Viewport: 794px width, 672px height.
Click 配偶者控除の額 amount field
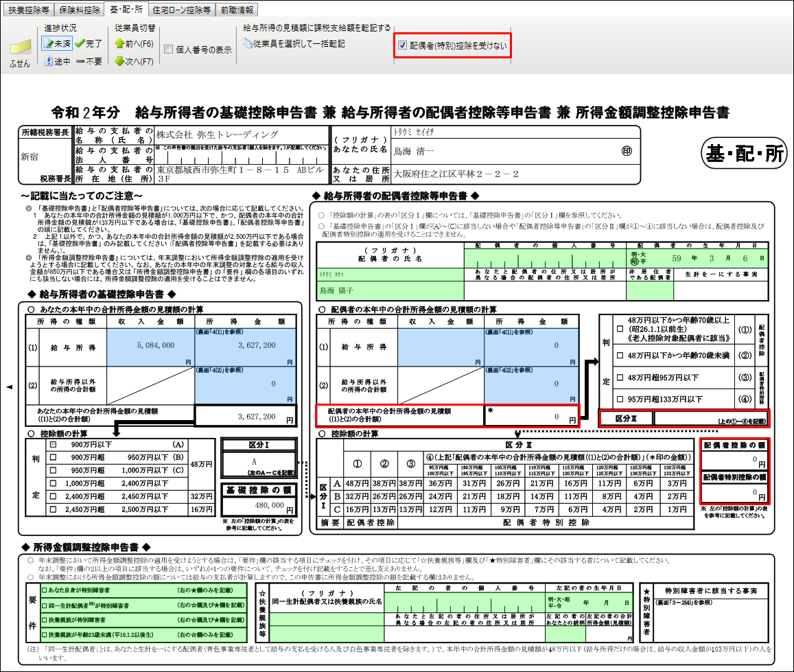pos(734,461)
